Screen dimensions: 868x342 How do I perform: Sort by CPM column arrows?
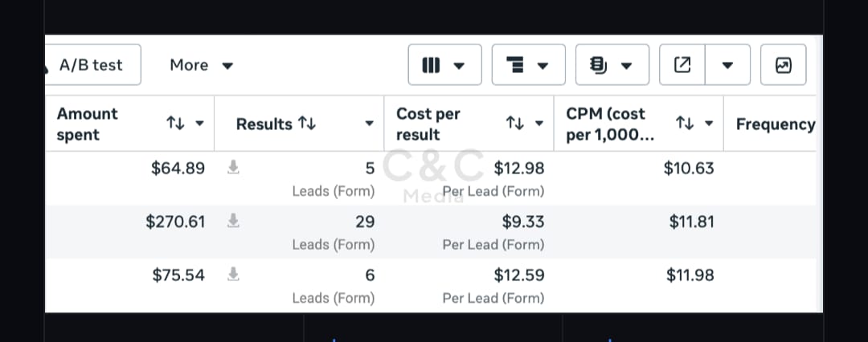pyautogui.click(x=685, y=124)
